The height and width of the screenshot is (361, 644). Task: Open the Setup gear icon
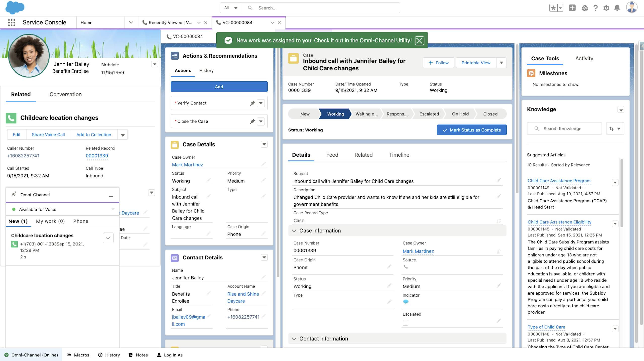(606, 8)
